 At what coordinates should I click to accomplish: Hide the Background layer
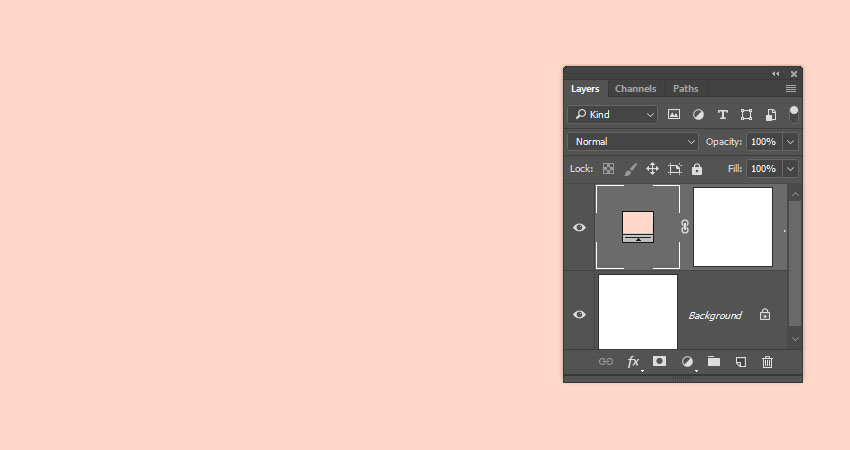click(x=579, y=314)
